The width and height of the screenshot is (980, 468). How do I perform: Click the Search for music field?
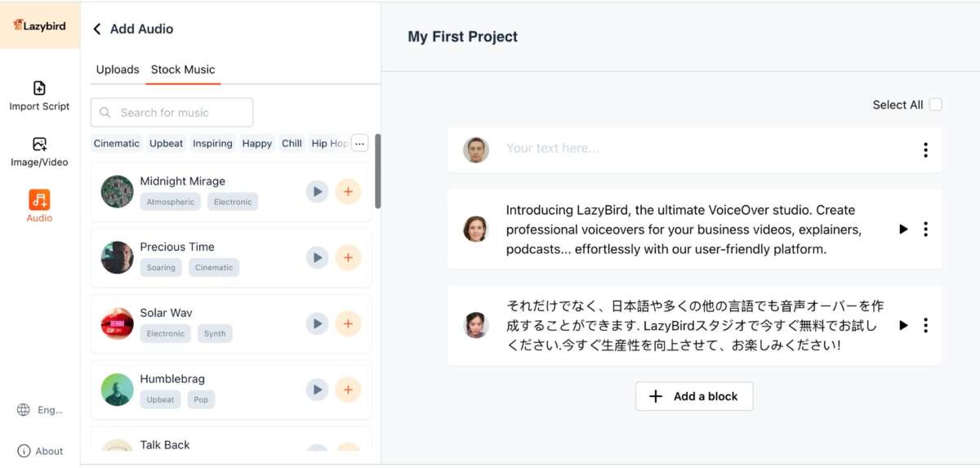171,113
